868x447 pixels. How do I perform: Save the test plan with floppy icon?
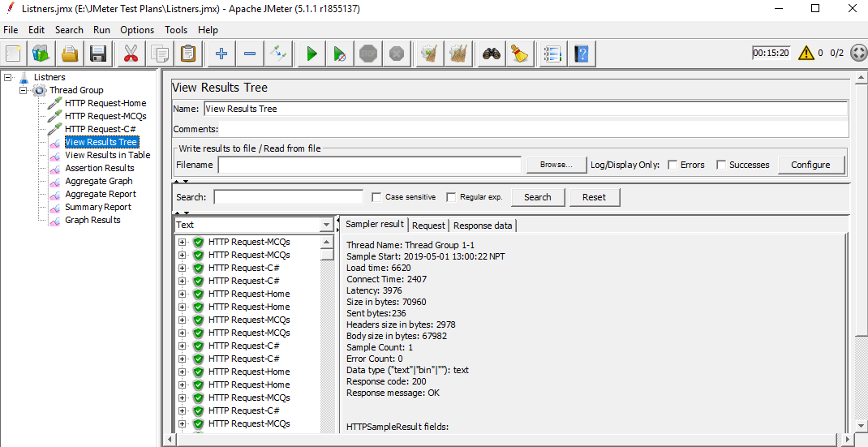[98, 54]
